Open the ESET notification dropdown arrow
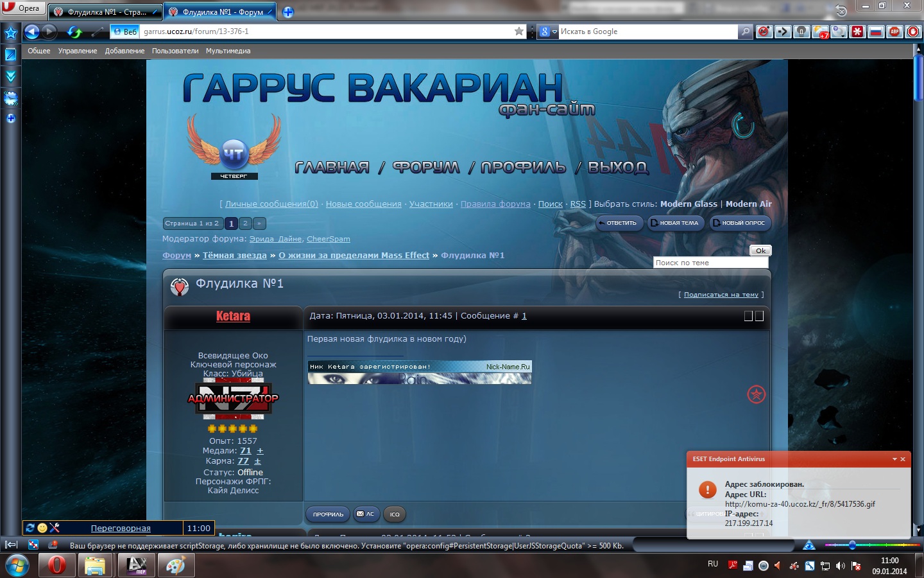The height and width of the screenshot is (578, 924). pos(894,459)
